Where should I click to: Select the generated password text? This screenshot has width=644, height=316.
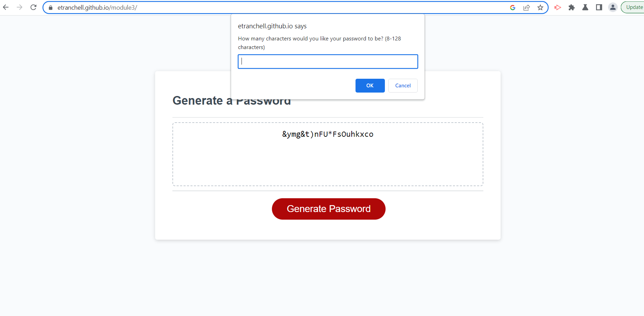327,134
